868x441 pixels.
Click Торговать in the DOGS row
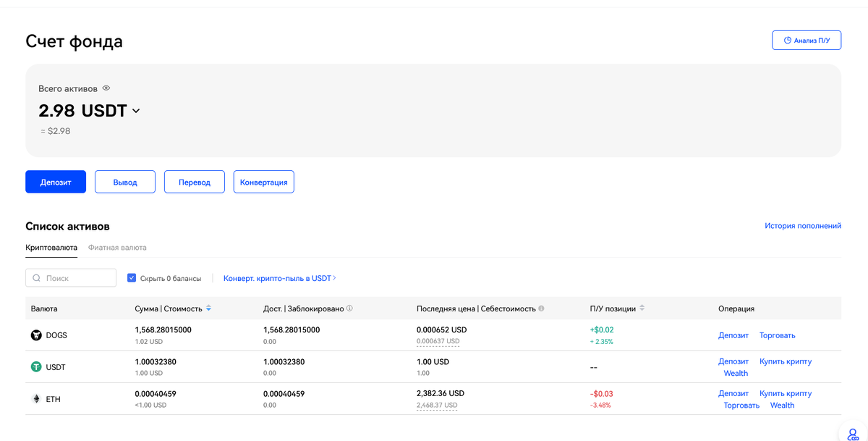(x=778, y=335)
